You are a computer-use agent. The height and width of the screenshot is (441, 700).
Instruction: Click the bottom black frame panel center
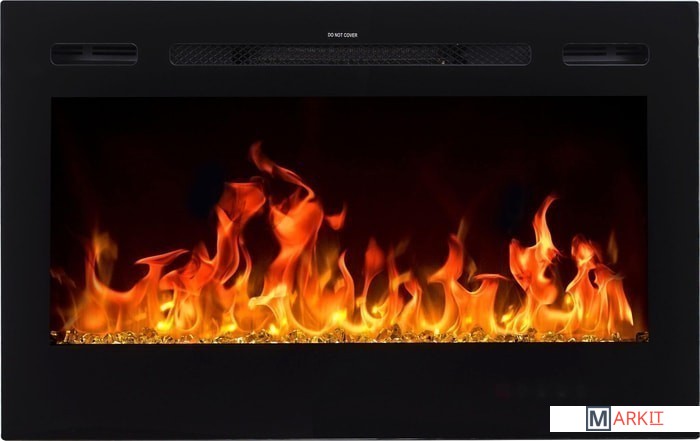coord(350,385)
